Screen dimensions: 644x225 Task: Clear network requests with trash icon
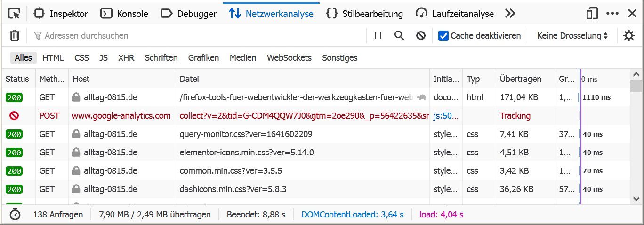(15, 36)
